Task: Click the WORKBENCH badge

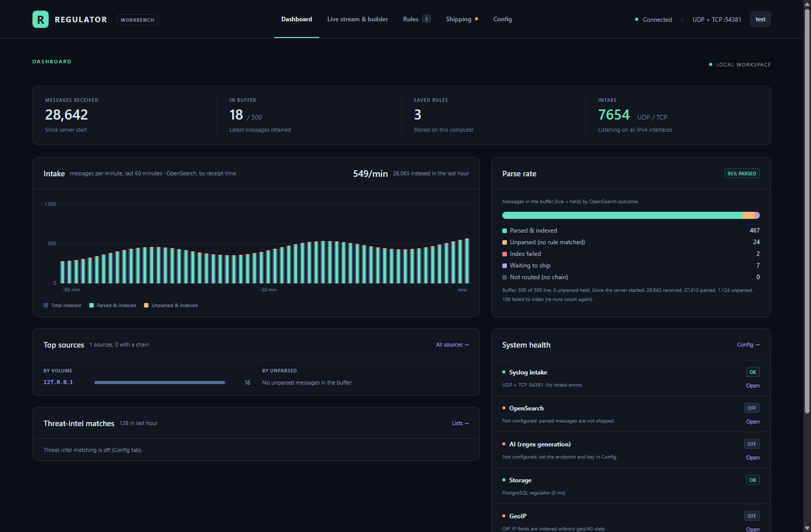Action: point(137,20)
